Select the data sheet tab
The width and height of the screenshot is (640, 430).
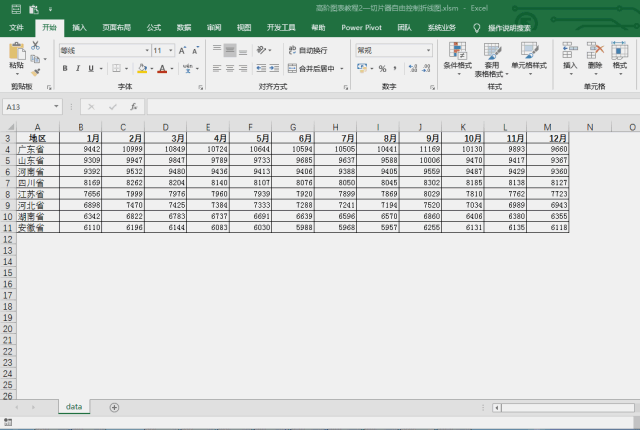point(74,407)
